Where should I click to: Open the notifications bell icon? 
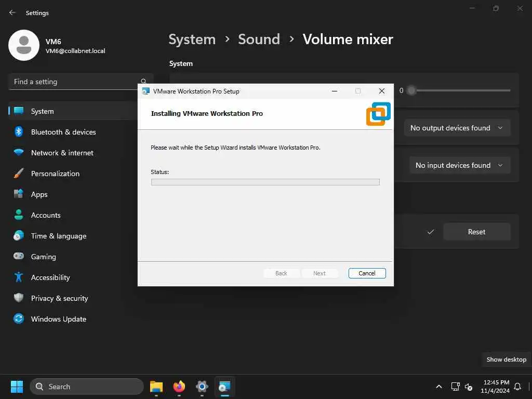point(517,387)
